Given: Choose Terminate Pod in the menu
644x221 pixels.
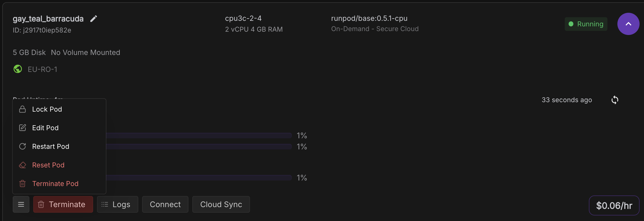Looking at the screenshot, I should tap(55, 183).
